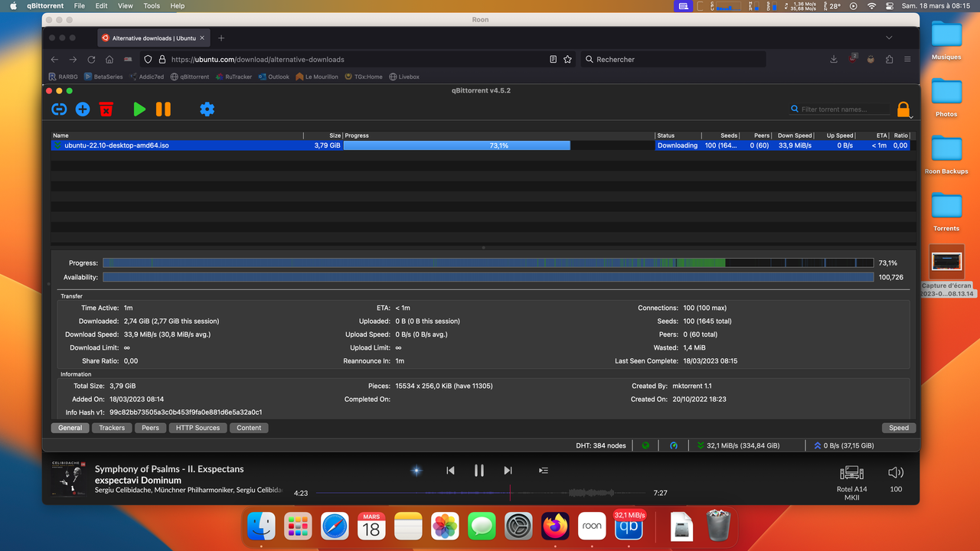980x551 pixels.
Task: Open the BetaSeries bookmark in Firefox
Action: point(103,77)
